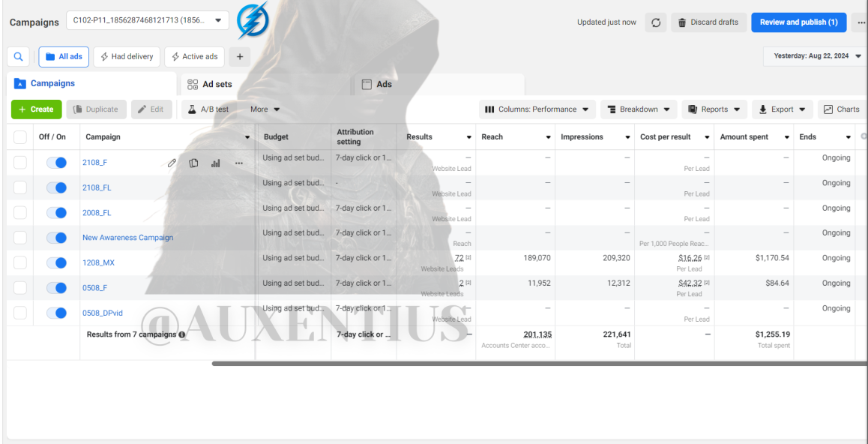The image size is (868, 444).
Task: Add new filter tab with plus icon
Action: click(x=239, y=56)
